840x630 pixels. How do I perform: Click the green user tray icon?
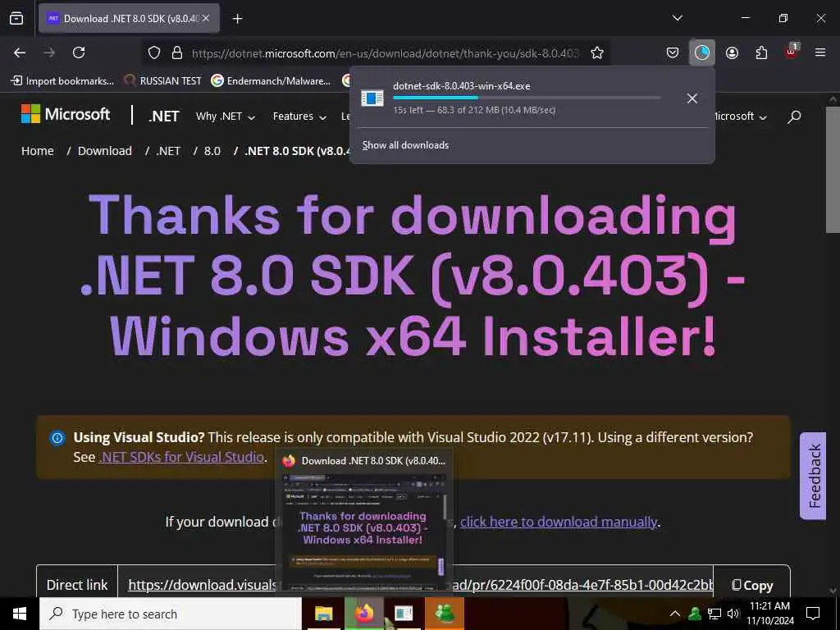coord(695,614)
